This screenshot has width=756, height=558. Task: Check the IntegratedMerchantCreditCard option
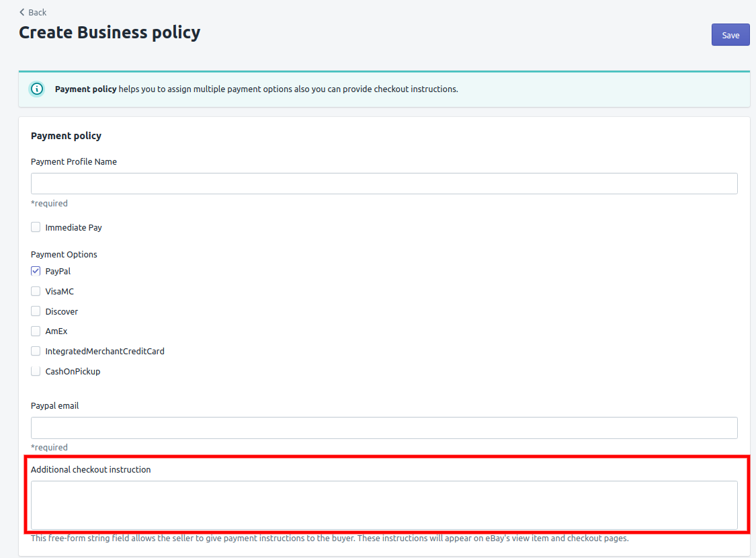pos(36,351)
